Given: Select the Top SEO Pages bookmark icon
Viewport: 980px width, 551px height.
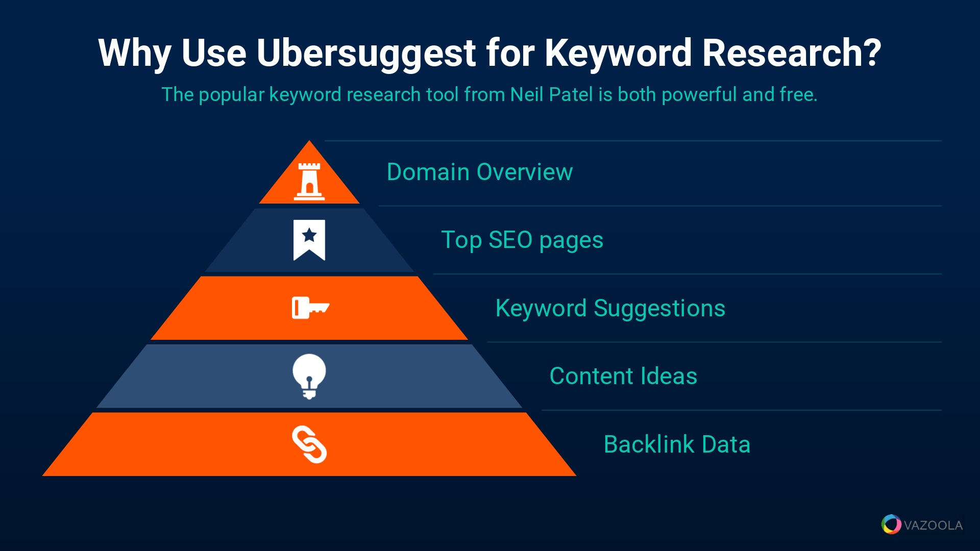Looking at the screenshot, I should pos(308,238).
